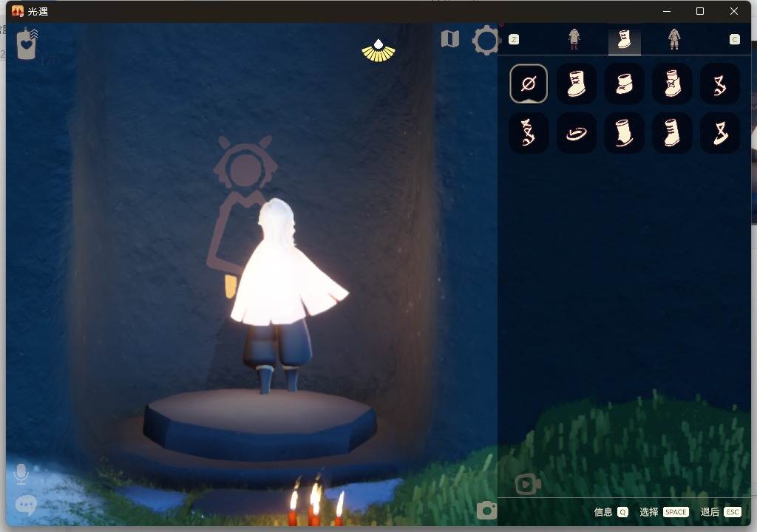757x532 pixels.
Task: Click the Z previous-category key hint
Action: [514, 39]
